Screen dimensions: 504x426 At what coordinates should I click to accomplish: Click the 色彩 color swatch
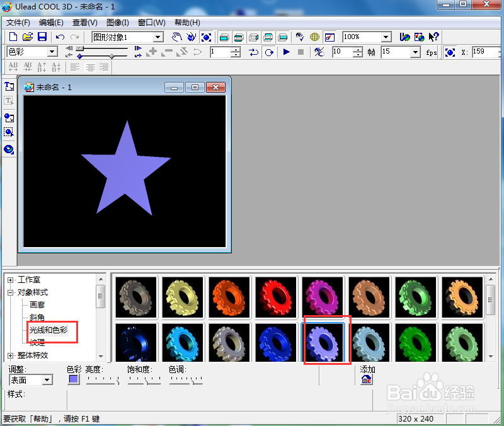tap(74, 379)
